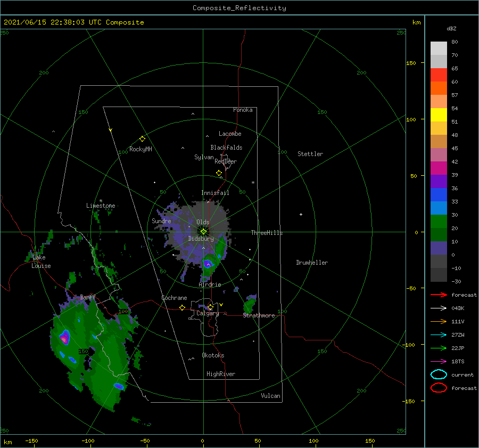
Task: Click the Drumheller town label
Action: pyautogui.click(x=312, y=263)
